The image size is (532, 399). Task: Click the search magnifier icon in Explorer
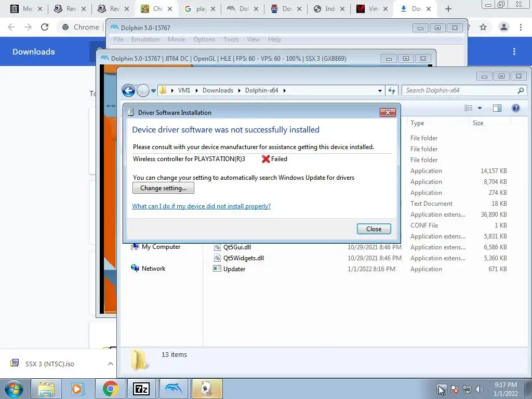(521, 90)
